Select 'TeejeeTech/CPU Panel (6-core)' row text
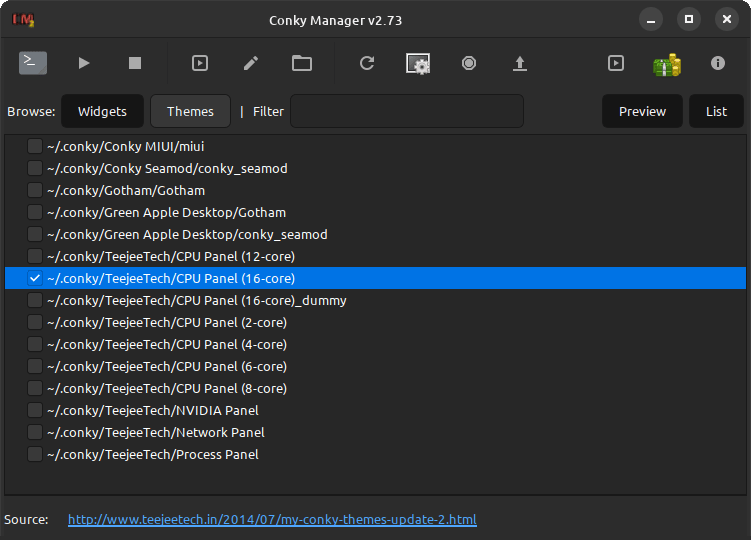The image size is (751, 540). point(167,367)
